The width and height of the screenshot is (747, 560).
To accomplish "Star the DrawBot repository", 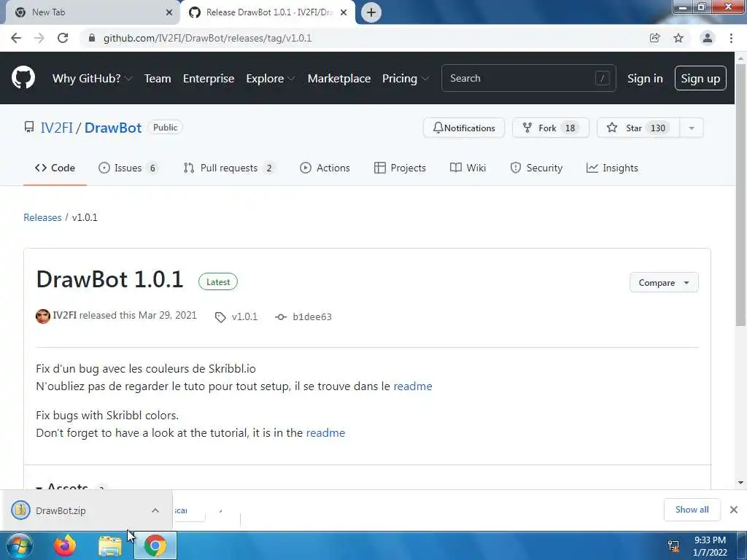I will [638, 128].
